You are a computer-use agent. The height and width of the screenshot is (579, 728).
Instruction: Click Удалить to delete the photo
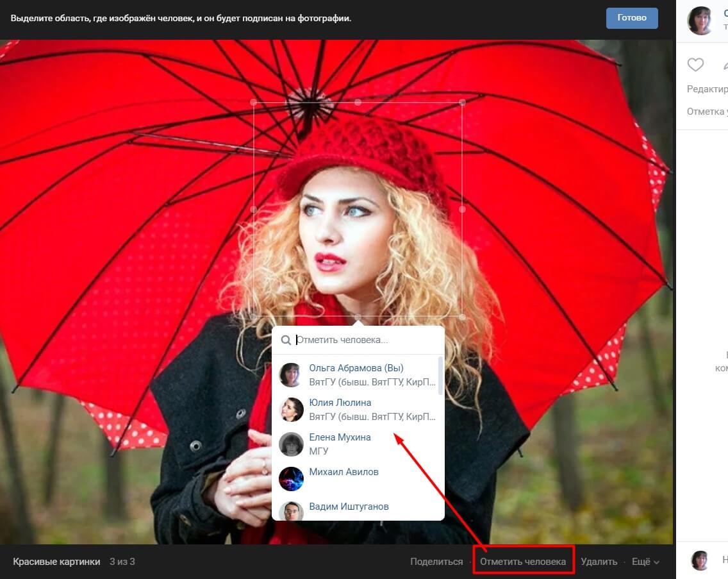click(599, 562)
